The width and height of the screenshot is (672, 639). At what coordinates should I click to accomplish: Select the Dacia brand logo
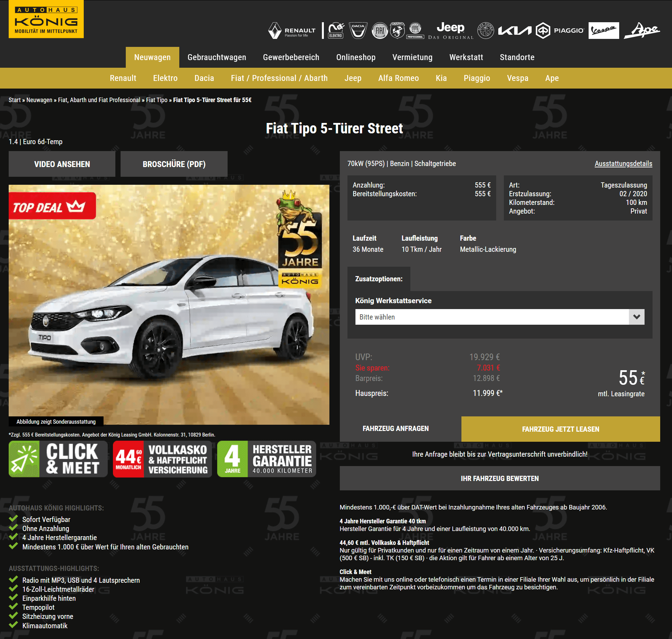click(x=358, y=31)
